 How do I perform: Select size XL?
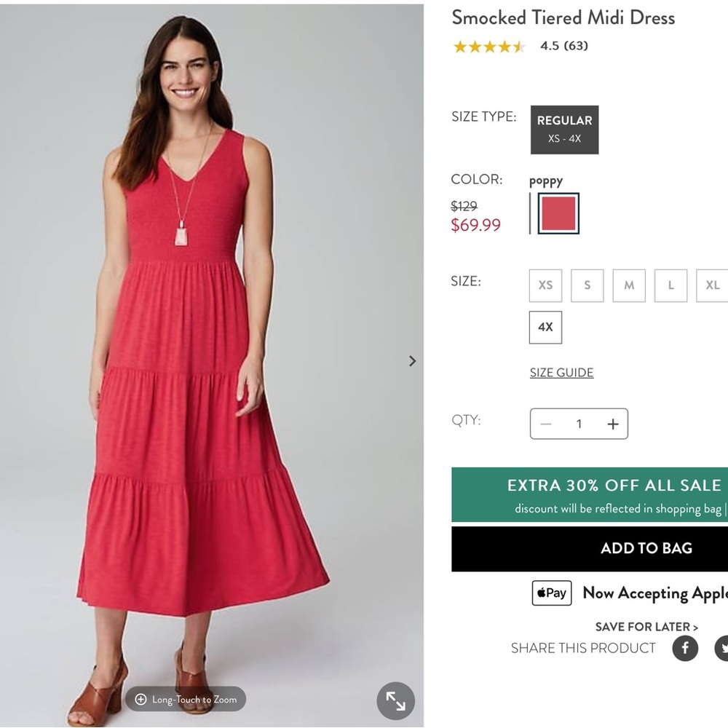click(711, 285)
